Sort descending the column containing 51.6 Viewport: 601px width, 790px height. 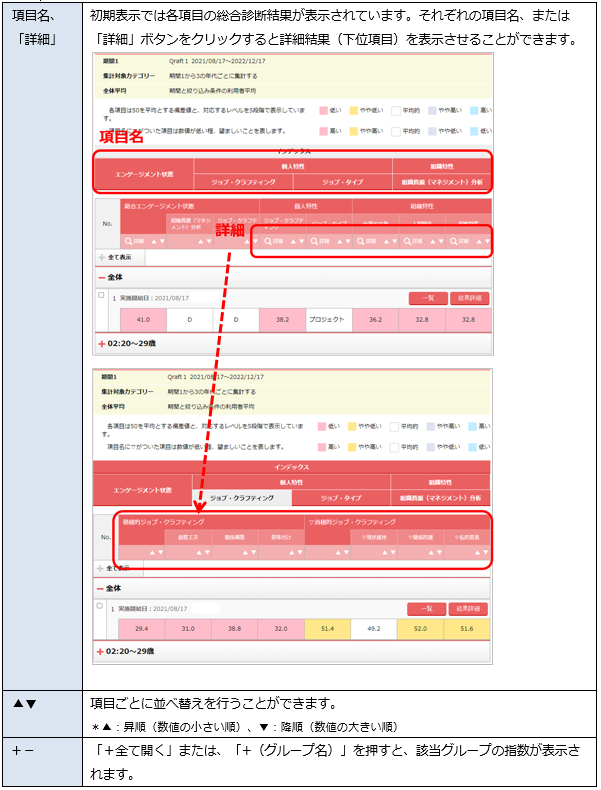(x=485, y=553)
